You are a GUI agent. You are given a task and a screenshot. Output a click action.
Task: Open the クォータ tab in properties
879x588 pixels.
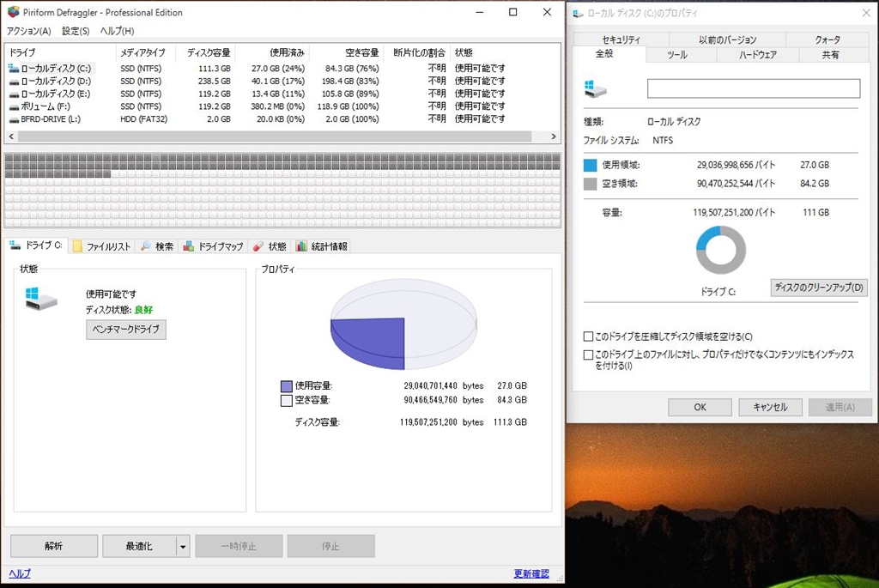pyautogui.click(x=827, y=39)
